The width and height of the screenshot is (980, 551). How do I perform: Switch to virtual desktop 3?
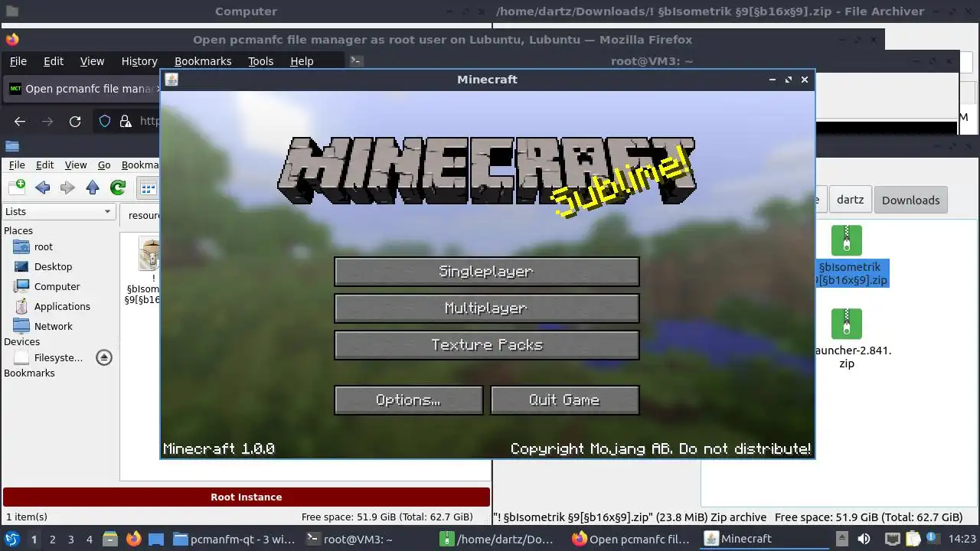coord(70,540)
